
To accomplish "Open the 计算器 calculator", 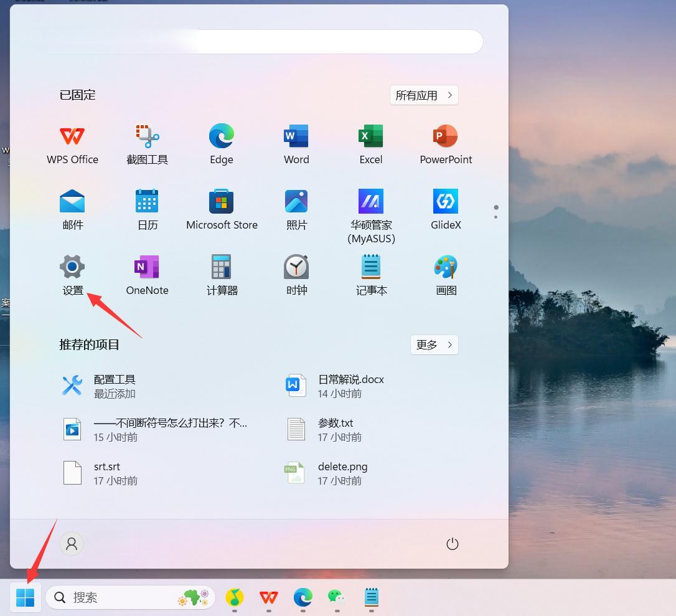I will 222,276.
